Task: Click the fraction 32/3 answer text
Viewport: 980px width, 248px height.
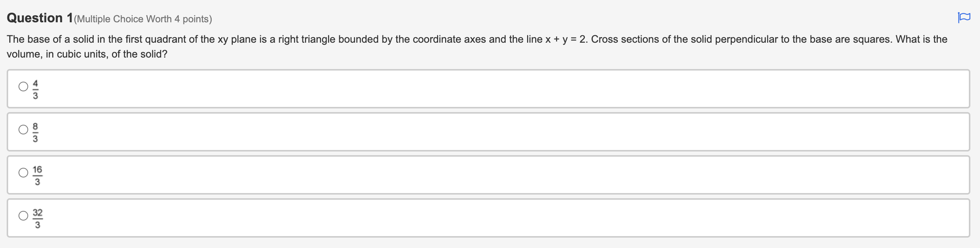Action: pos(37,218)
